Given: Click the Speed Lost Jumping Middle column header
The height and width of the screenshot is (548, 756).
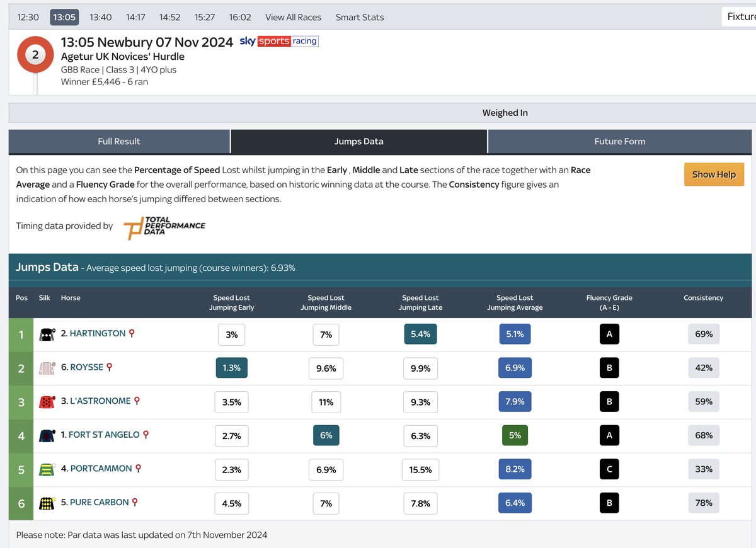Looking at the screenshot, I should pyautogui.click(x=326, y=302).
